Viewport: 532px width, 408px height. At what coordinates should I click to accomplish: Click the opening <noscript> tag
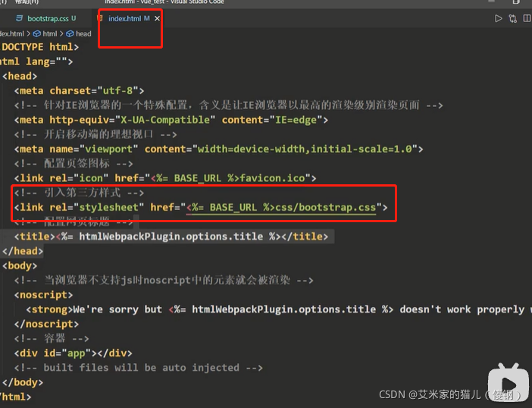click(43, 295)
